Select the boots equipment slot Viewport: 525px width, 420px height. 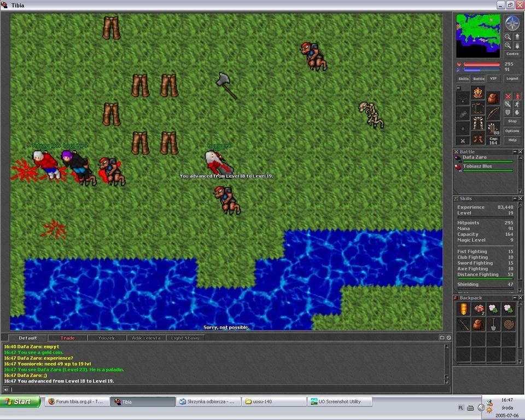point(478,139)
